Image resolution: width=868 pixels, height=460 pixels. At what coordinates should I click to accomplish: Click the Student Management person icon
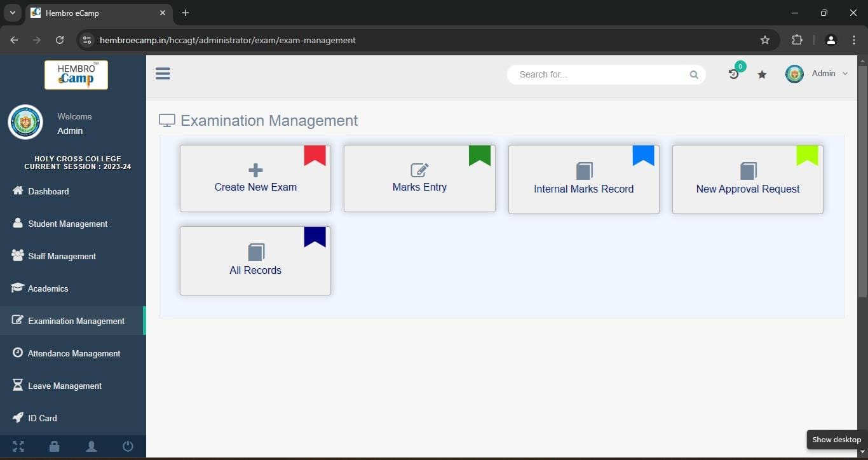[18, 223]
